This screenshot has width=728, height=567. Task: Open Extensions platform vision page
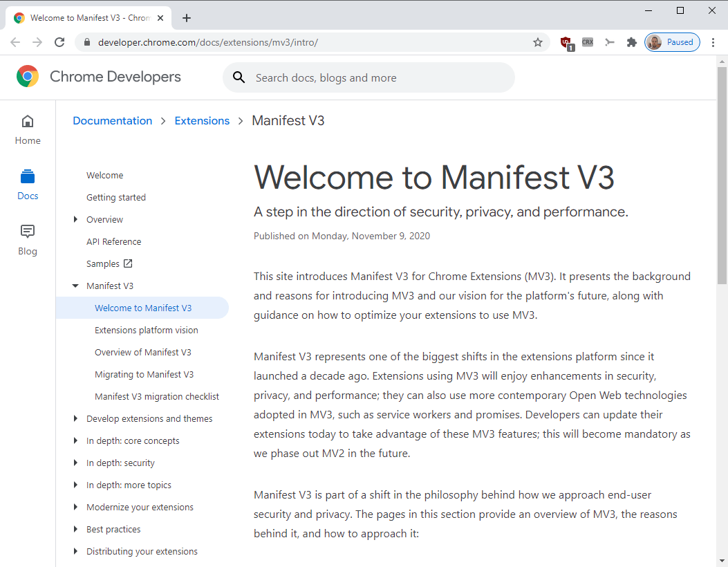tap(147, 330)
